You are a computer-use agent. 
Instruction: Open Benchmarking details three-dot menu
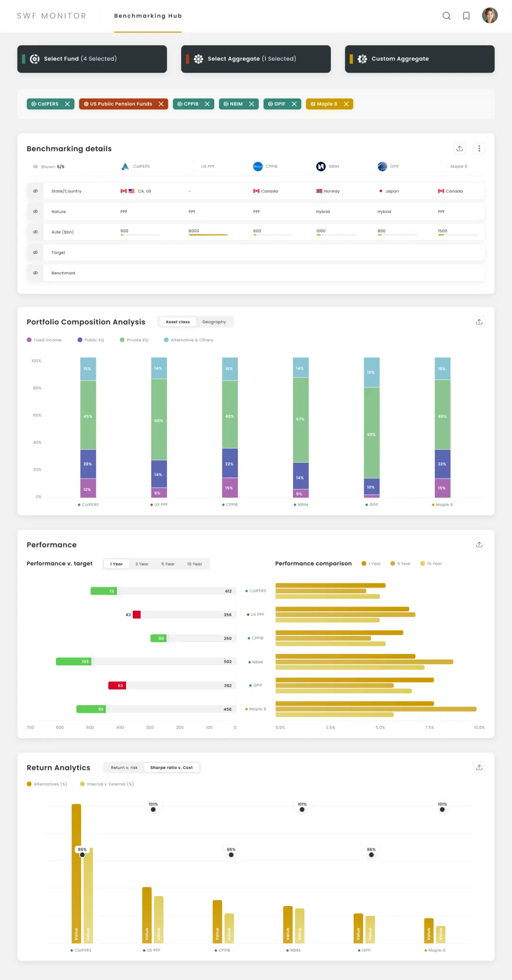click(x=479, y=148)
